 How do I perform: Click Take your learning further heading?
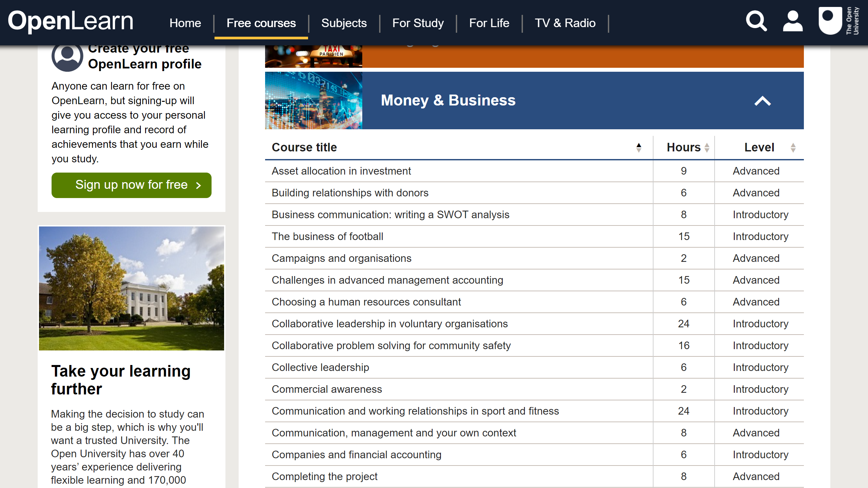(121, 380)
